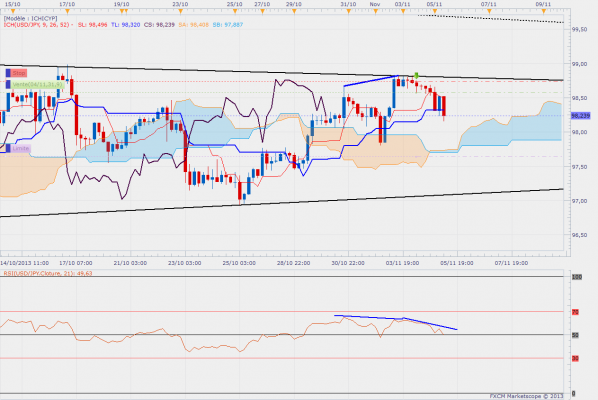
Task: Click the [Modèle : ICH[CYP] template label
Action: 30,18
